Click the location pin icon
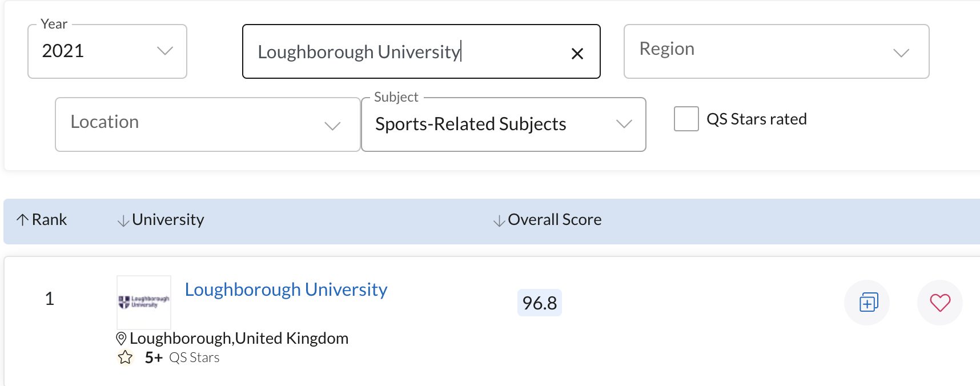Viewport: 980px width, 386px height. (121, 339)
